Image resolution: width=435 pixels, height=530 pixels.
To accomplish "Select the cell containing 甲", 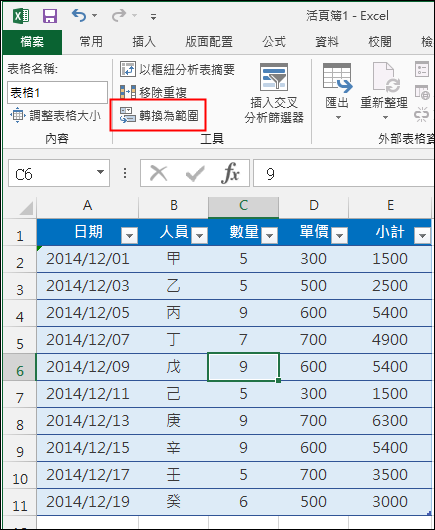I will point(174,259).
